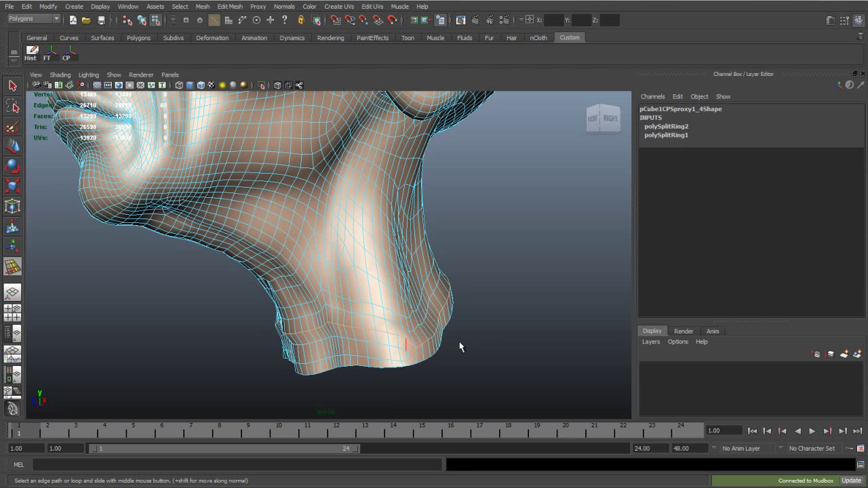Click the Update button for Mudbox
This screenshot has height=488, width=868.
pos(851,481)
